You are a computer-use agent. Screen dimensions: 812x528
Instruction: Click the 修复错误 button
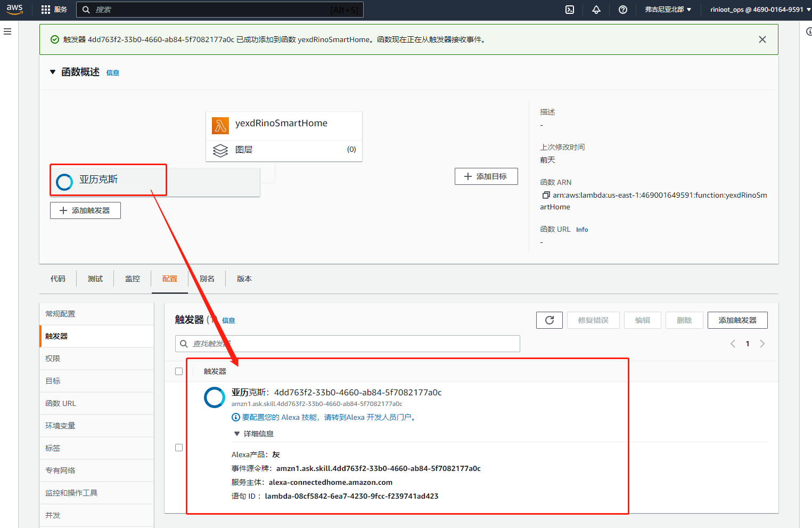coord(593,320)
